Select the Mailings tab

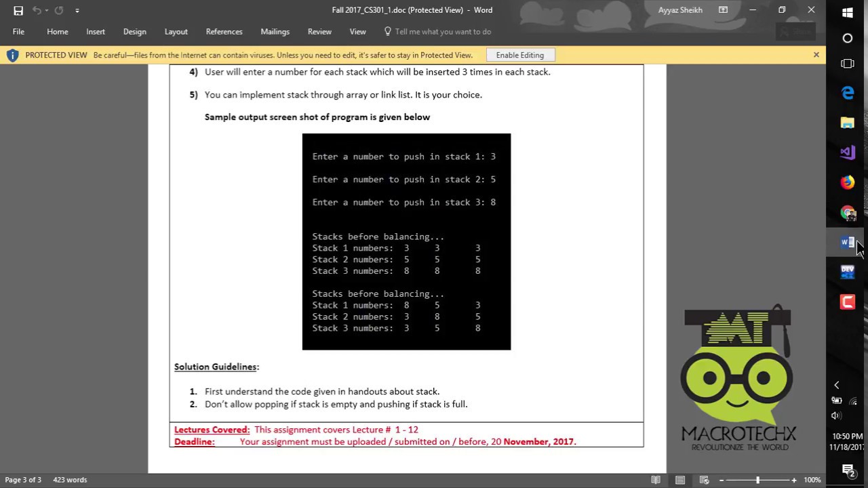pyautogui.click(x=275, y=32)
